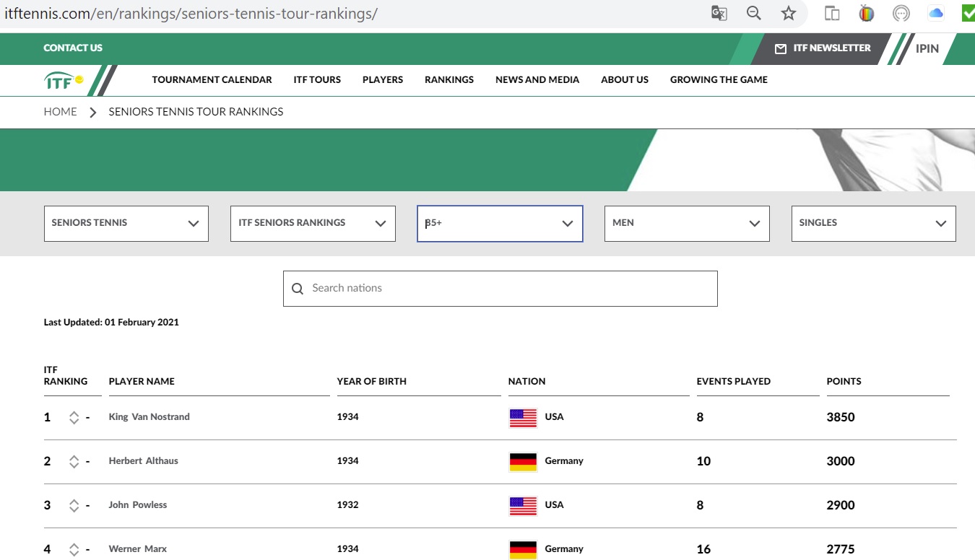Click the zoom magnifier icon in address bar
The width and height of the screenshot is (975, 560).
(753, 13)
